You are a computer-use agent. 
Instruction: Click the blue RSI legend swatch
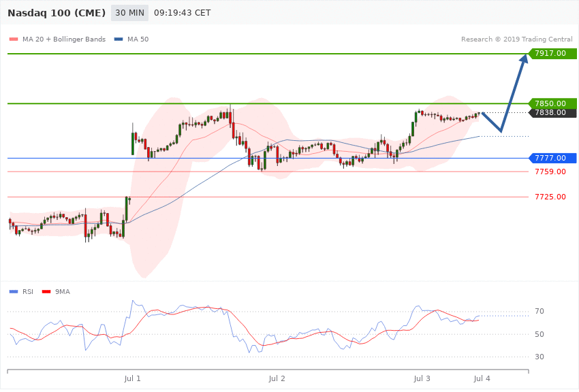[x=14, y=292]
